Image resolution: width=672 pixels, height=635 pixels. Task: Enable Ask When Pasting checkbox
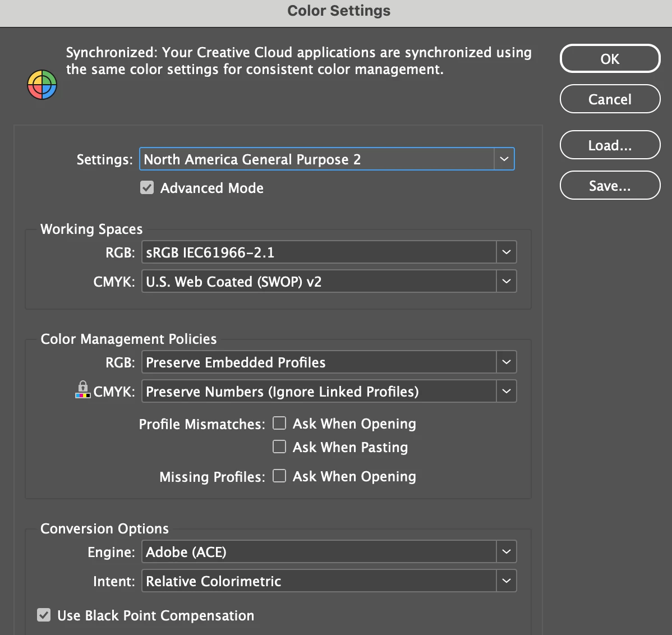pyautogui.click(x=279, y=447)
